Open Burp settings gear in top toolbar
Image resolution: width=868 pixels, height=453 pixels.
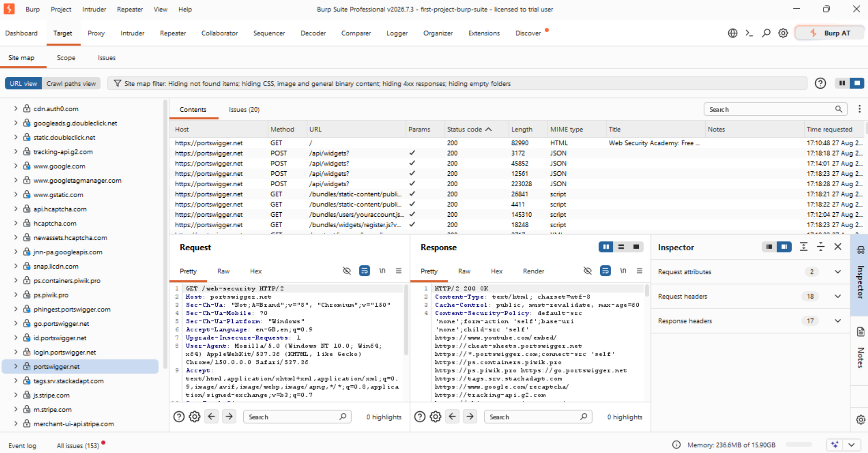click(x=783, y=33)
